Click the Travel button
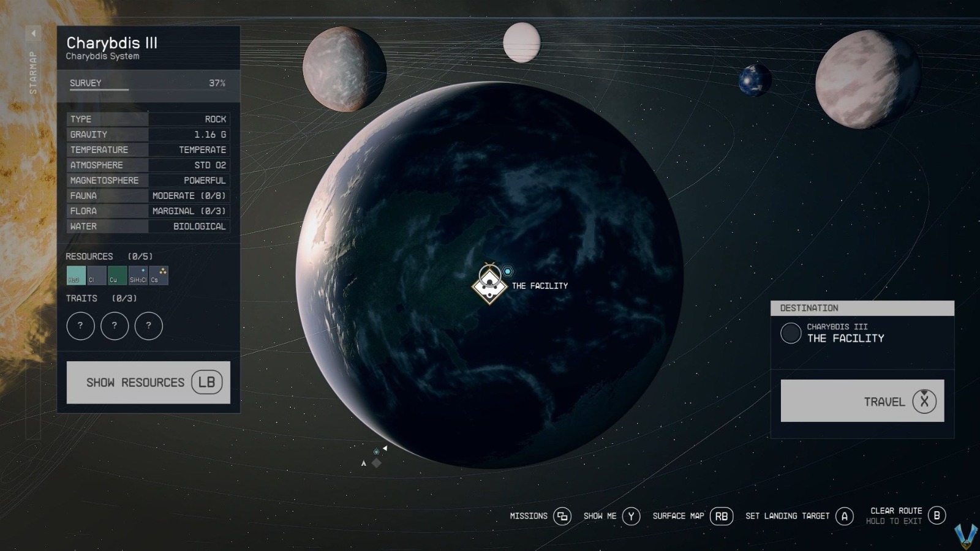The image size is (980, 551). click(x=862, y=401)
